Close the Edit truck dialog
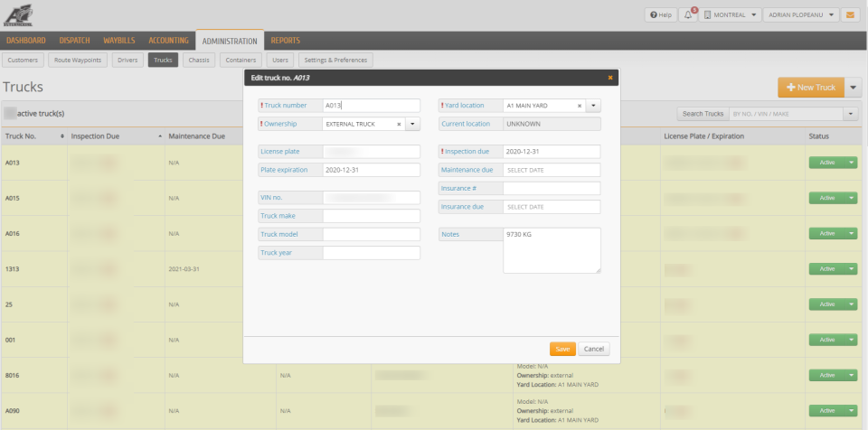 [610, 78]
